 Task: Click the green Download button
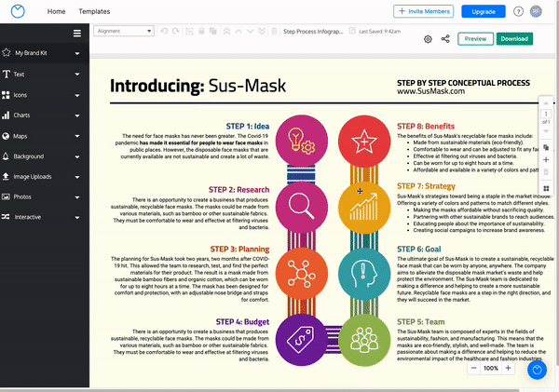pyautogui.click(x=514, y=39)
